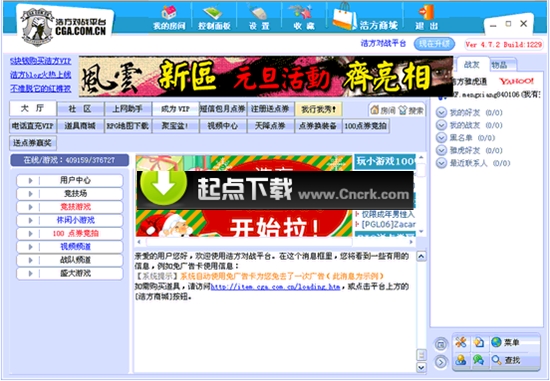Click 在线/游戏: 409159/376727 counter
Screen dimensions: 550x381
tap(69, 160)
